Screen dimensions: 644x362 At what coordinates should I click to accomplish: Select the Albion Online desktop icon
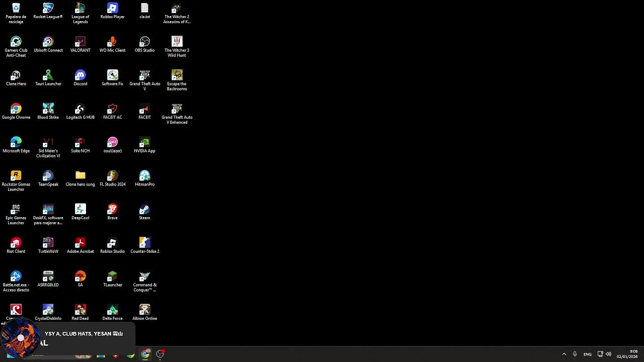[145, 313]
